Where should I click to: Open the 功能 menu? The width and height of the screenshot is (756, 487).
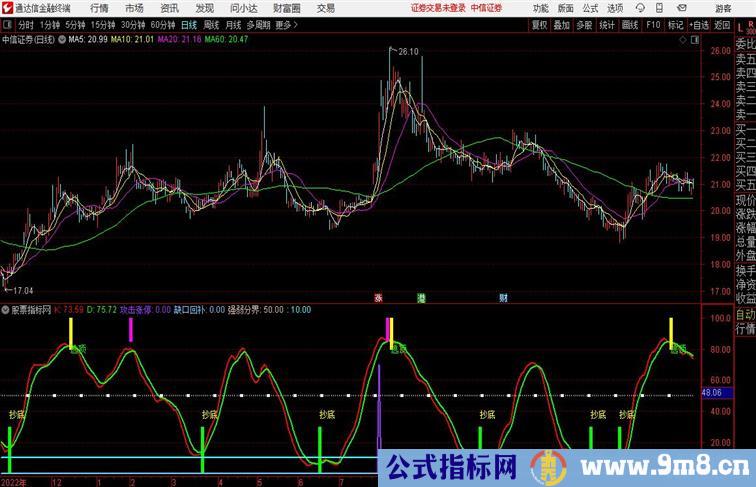[540, 8]
